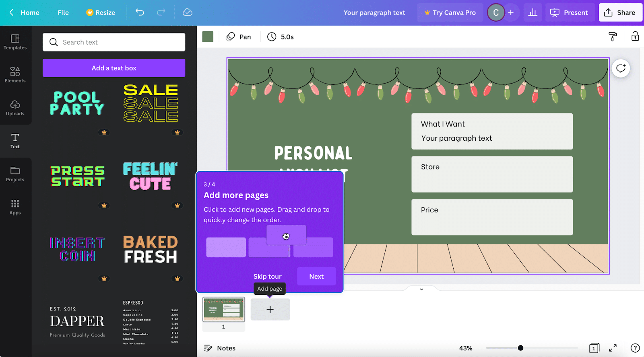This screenshot has width=644, height=357.
Task: Select the BAKED FRESH text style
Action: pyautogui.click(x=151, y=249)
